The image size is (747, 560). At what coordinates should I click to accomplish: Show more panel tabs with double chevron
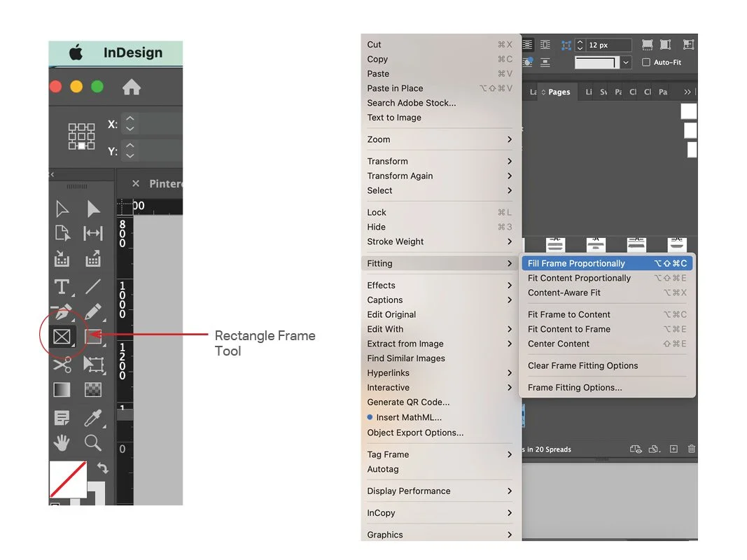tap(687, 92)
